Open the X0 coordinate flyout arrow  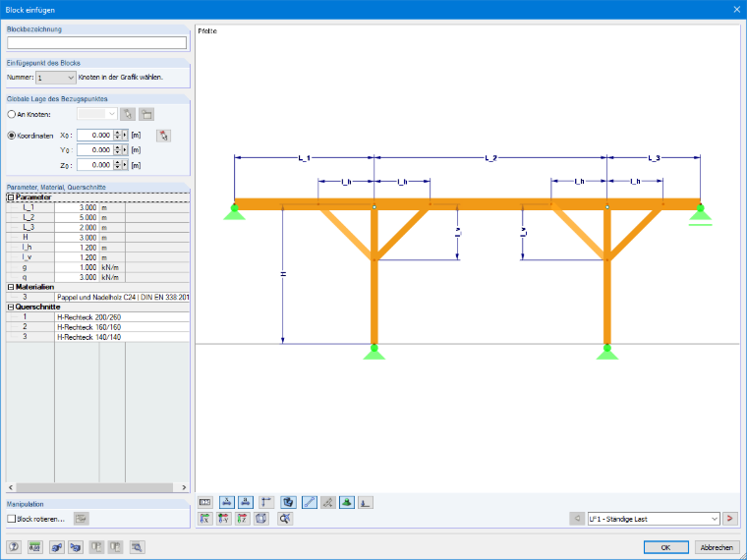pyautogui.click(x=125, y=136)
